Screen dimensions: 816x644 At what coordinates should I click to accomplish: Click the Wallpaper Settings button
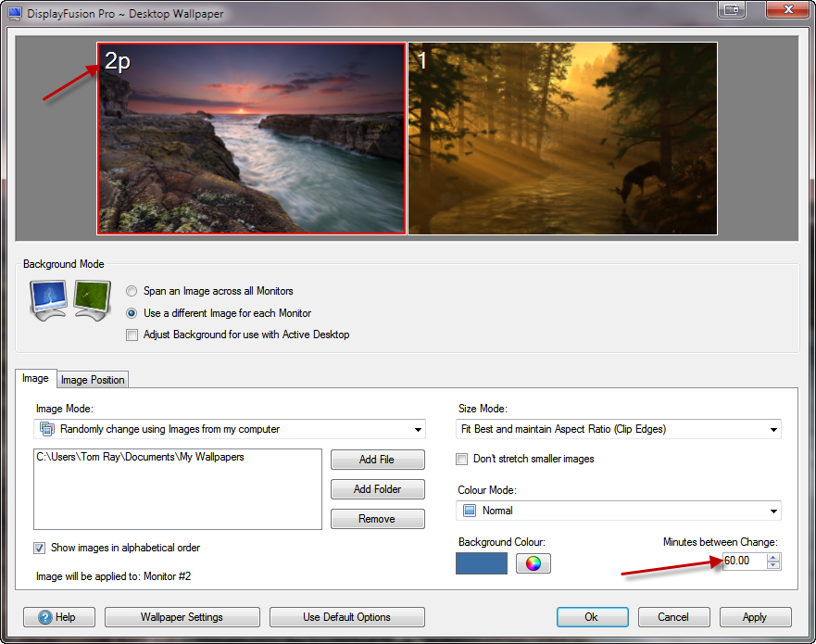tap(181, 617)
